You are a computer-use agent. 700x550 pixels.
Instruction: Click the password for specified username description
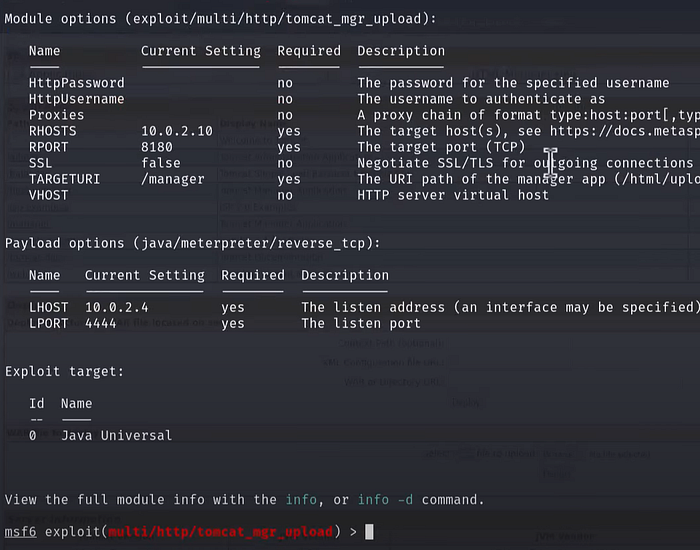coord(513,83)
